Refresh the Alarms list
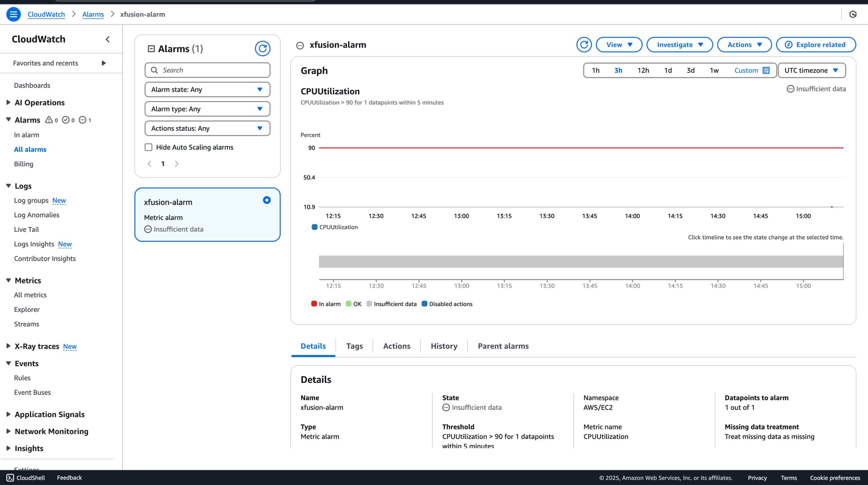This screenshot has height=485, width=868. pos(262,48)
